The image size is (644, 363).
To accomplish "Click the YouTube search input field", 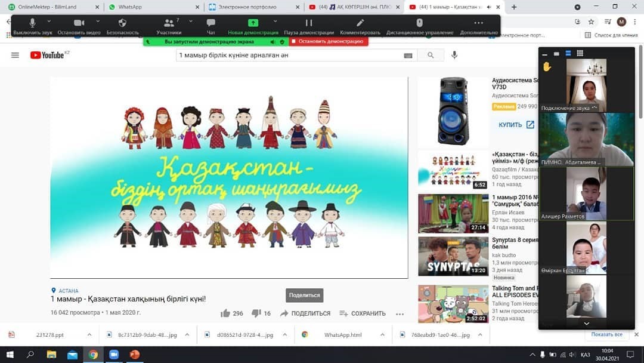I will 289,55.
